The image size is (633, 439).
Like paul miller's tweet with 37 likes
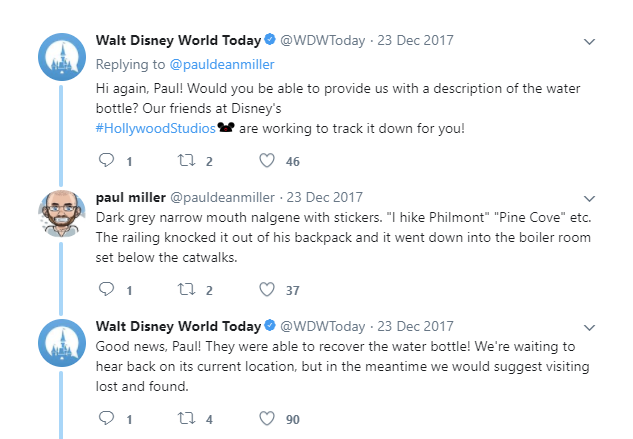tap(267, 290)
